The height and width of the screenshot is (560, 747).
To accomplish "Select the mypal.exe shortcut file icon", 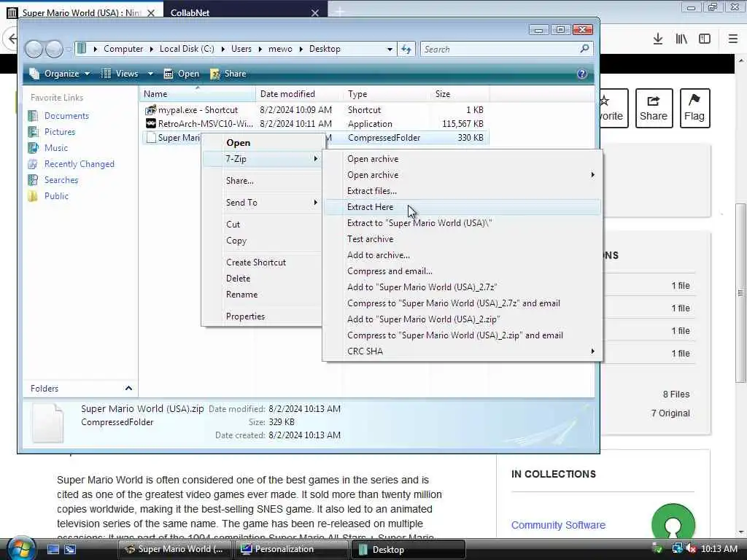I will 150,110.
